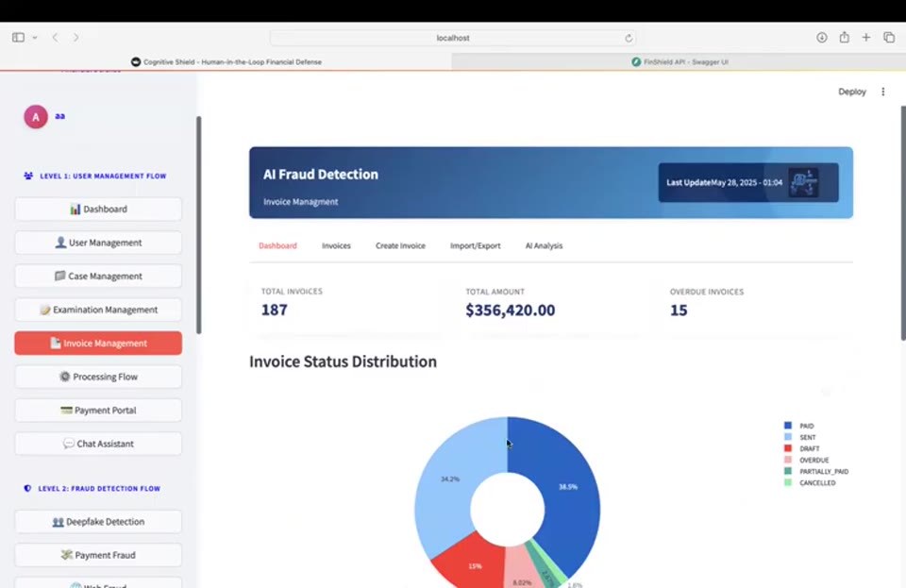Toggle PAID legend swatch in chart
The image size is (906, 588).
(787, 426)
